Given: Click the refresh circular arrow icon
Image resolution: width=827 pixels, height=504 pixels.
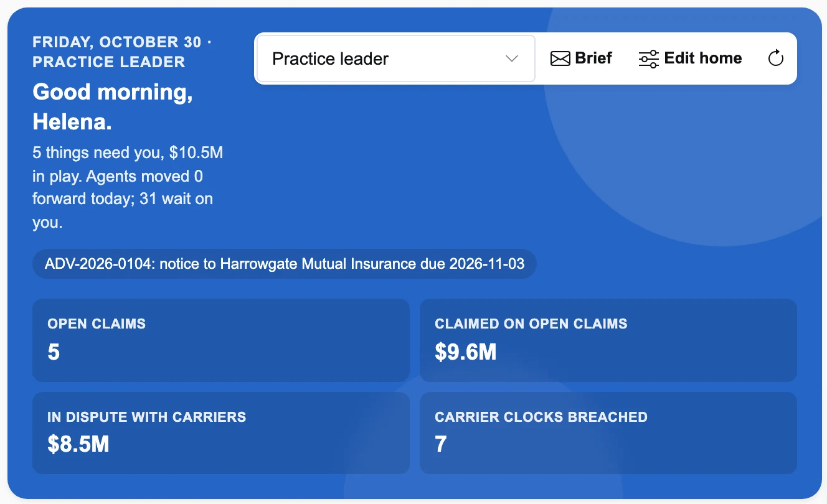Looking at the screenshot, I should point(775,58).
